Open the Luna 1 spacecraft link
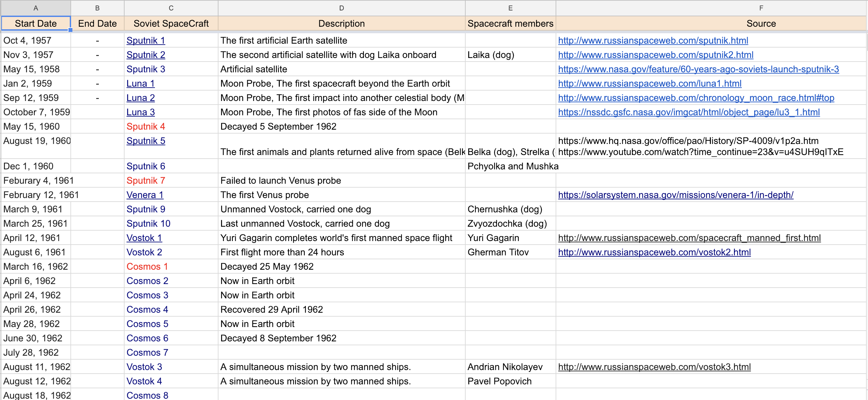This screenshot has width=868, height=400. pos(141,84)
